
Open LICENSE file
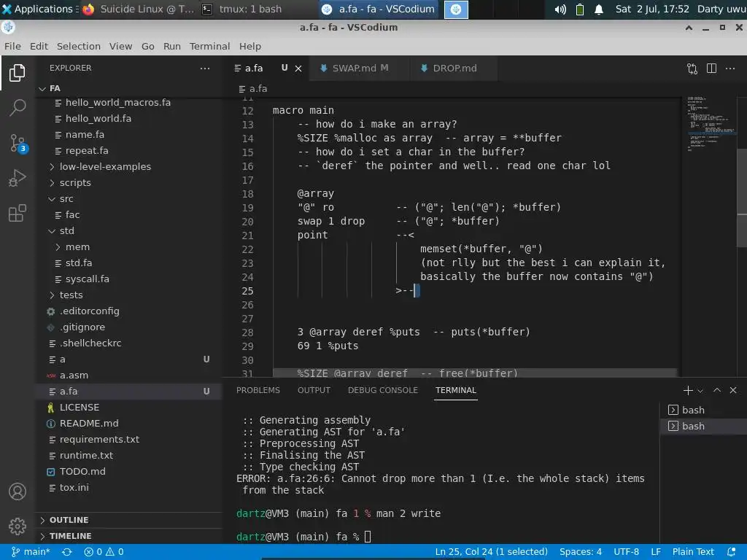128,407
